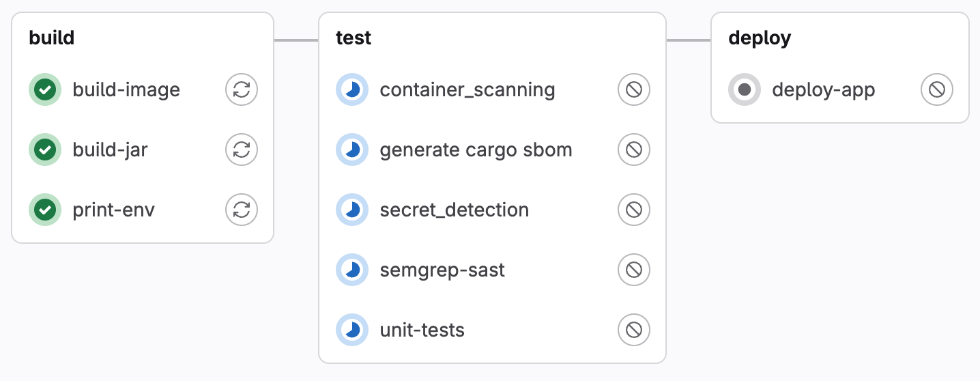Viewport: 980px width, 381px height.
Task: Click the deploy-app created status icon
Action: tap(745, 89)
